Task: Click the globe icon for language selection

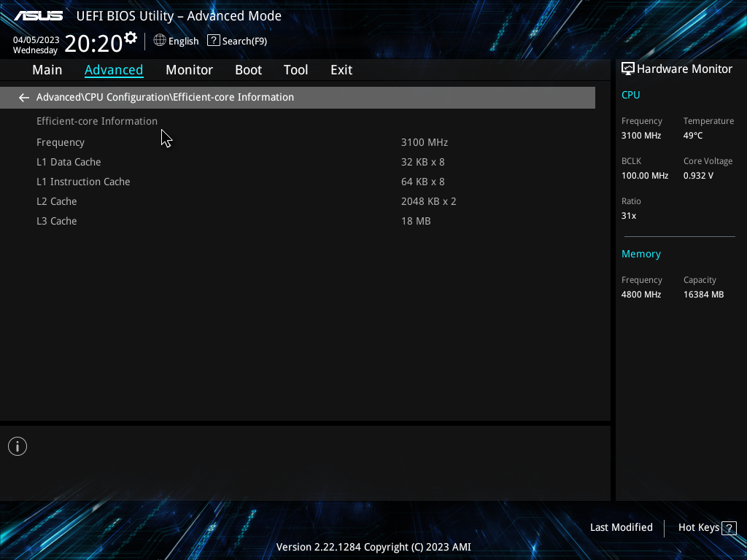Action: pyautogui.click(x=160, y=41)
